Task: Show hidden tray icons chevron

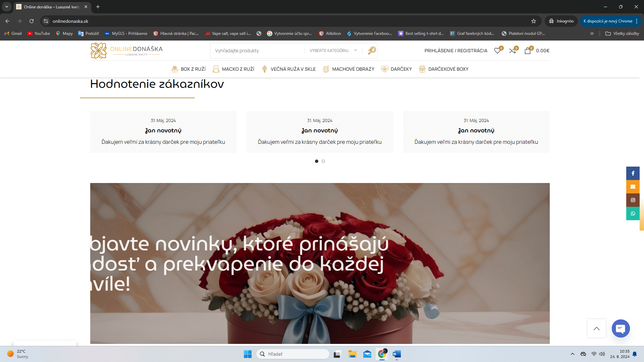Action: pyautogui.click(x=573, y=354)
